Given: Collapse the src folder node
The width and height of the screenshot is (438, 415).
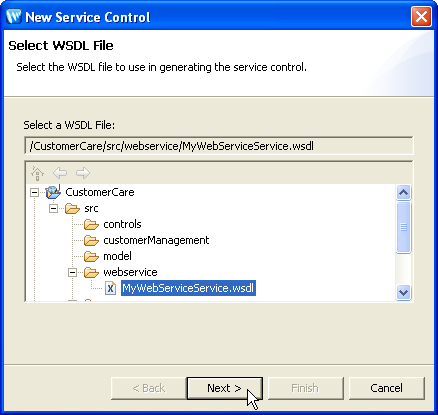Looking at the screenshot, I should (53, 209).
